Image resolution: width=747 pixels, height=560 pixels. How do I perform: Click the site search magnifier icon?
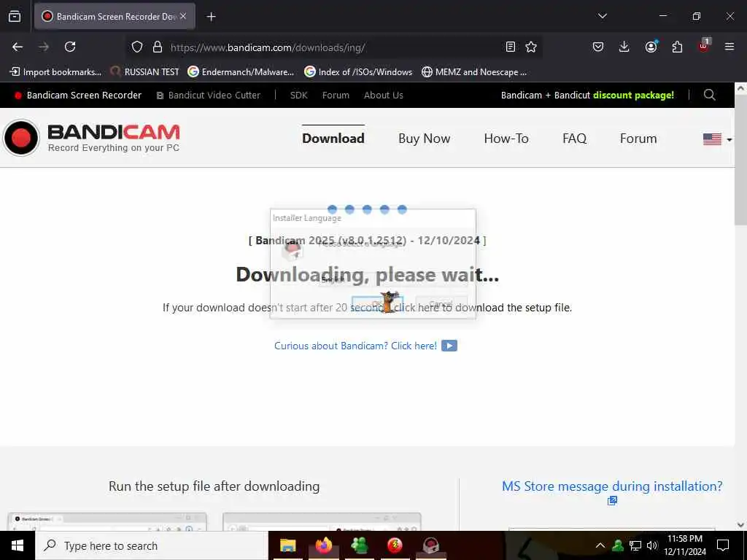pos(709,95)
